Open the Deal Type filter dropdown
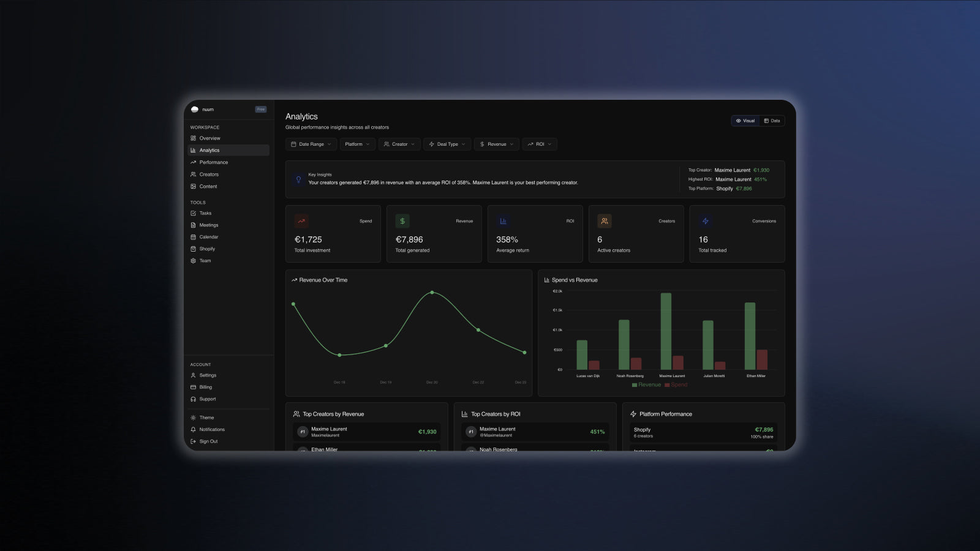The width and height of the screenshot is (980, 551). [447, 144]
